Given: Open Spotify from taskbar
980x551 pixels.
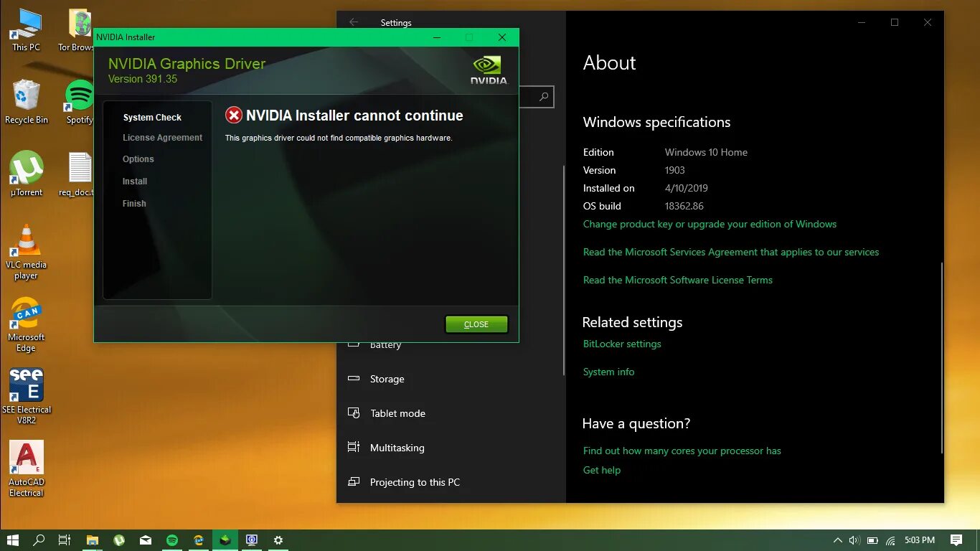Looking at the screenshot, I should (x=172, y=540).
